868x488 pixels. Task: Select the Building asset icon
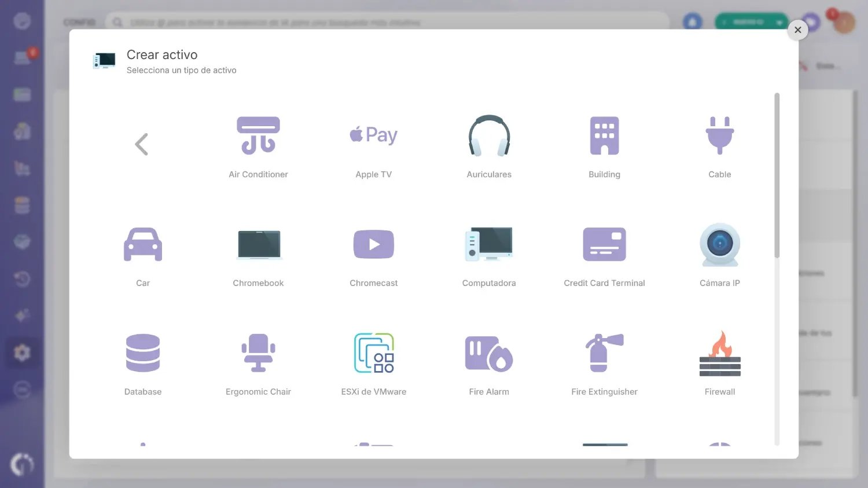click(x=604, y=135)
